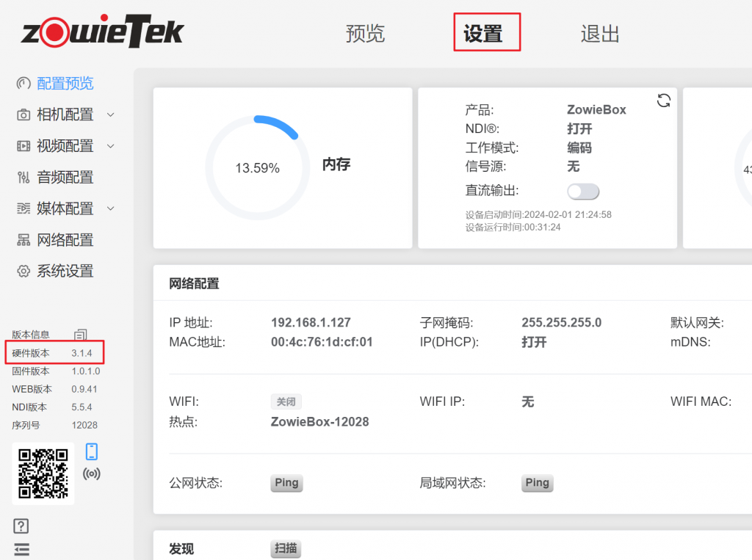Open the 设置 tab
This screenshot has width=752, height=560.
[x=483, y=34]
